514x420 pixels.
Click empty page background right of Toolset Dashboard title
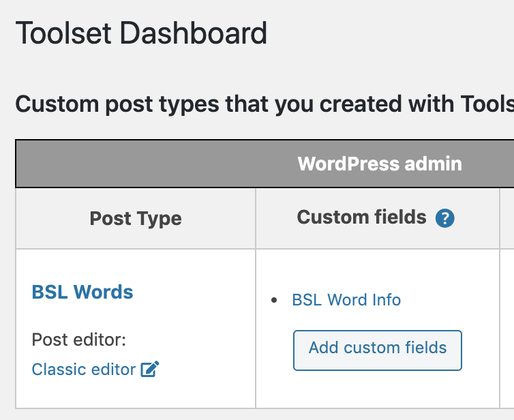pos(389,34)
